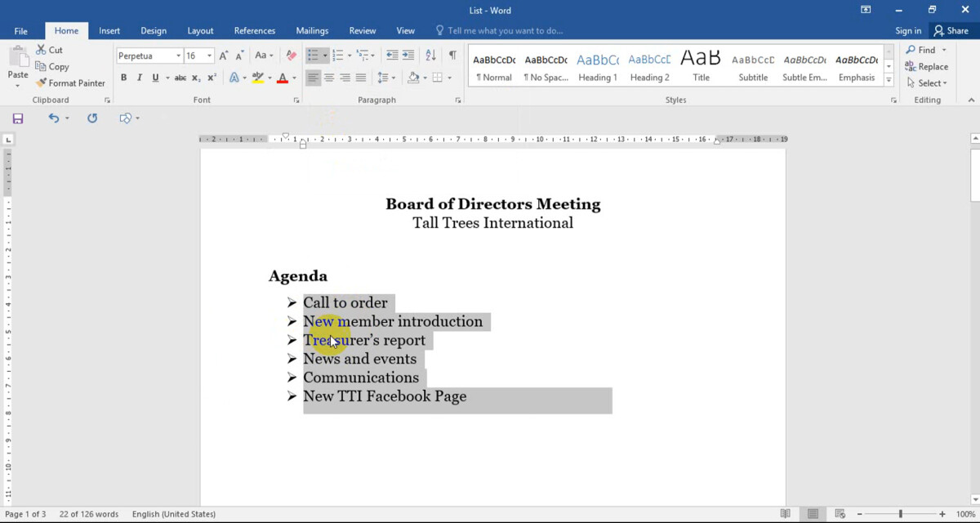
Task: Click the Clear All Formatting eraser icon
Action: coord(291,56)
